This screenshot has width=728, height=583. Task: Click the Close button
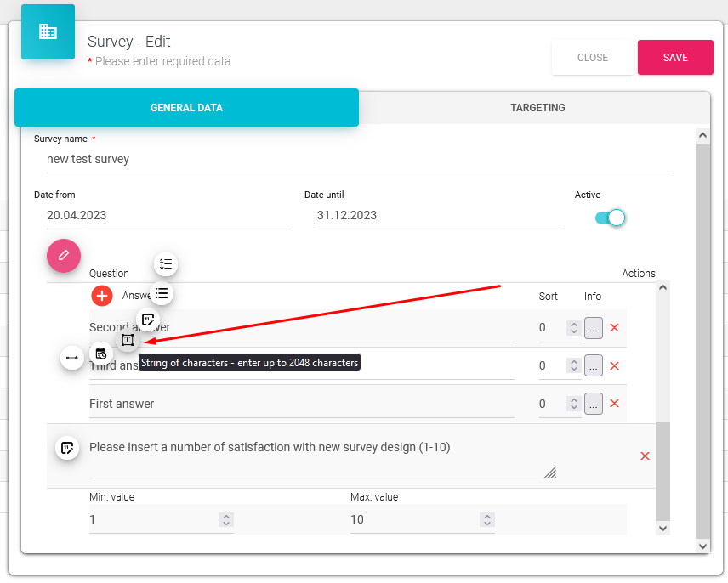coord(593,58)
